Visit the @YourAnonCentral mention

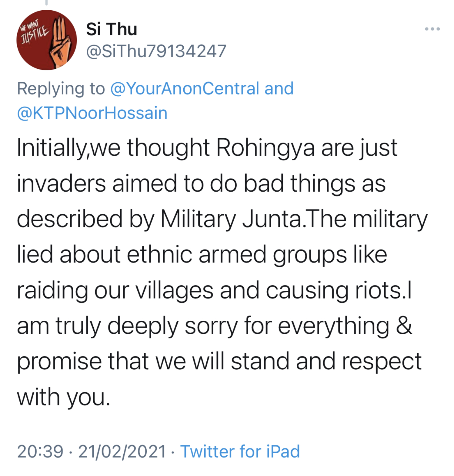[x=185, y=88]
